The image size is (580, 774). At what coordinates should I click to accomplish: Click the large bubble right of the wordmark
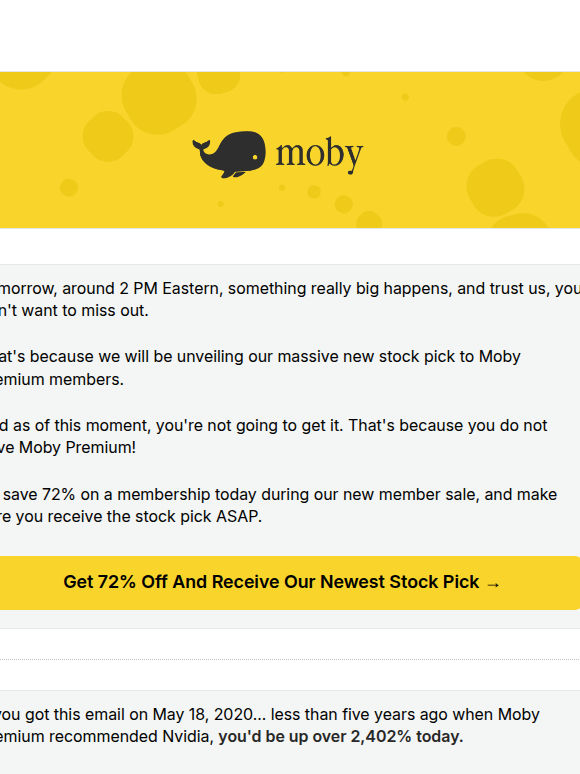coord(495,188)
